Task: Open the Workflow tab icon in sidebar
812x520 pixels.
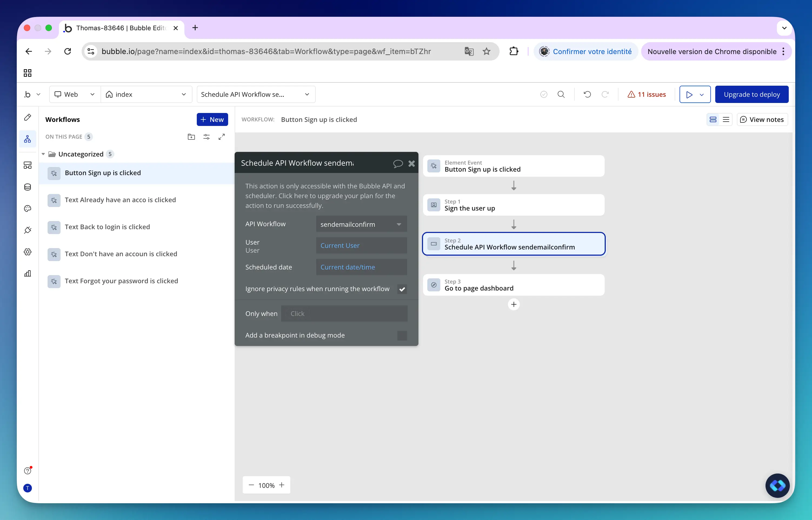Action: (x=28, y=139)
